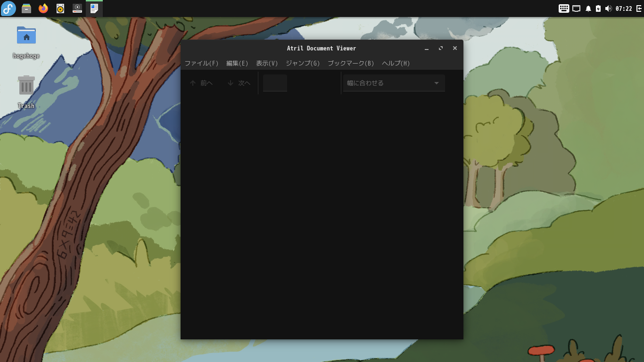Open the Fedora applications menu
644x362 pixels.
tap(8, 8)
